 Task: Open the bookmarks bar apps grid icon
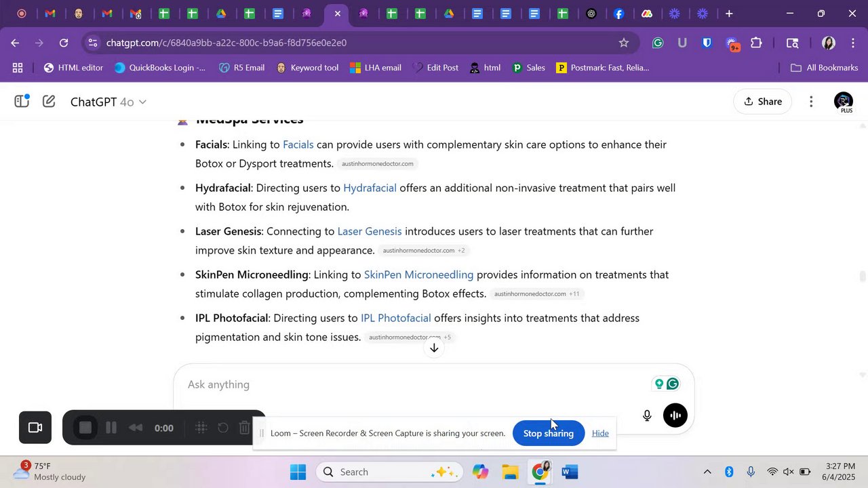[18, 68]
